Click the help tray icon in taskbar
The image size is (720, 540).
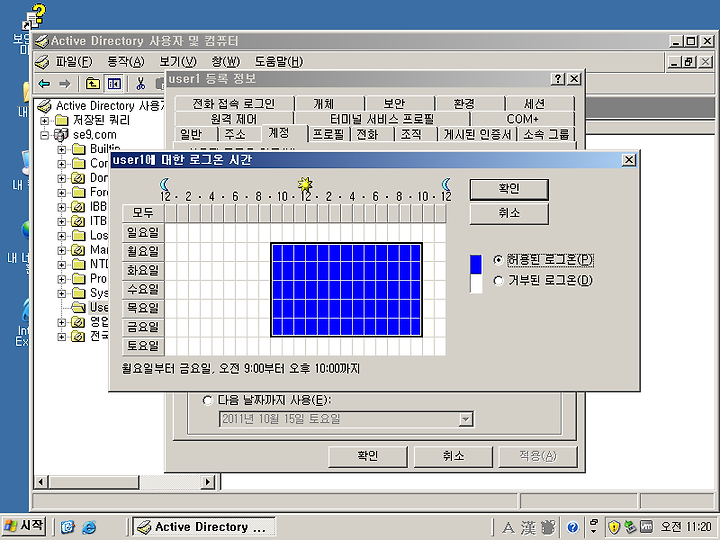click(x=572, y=527)
